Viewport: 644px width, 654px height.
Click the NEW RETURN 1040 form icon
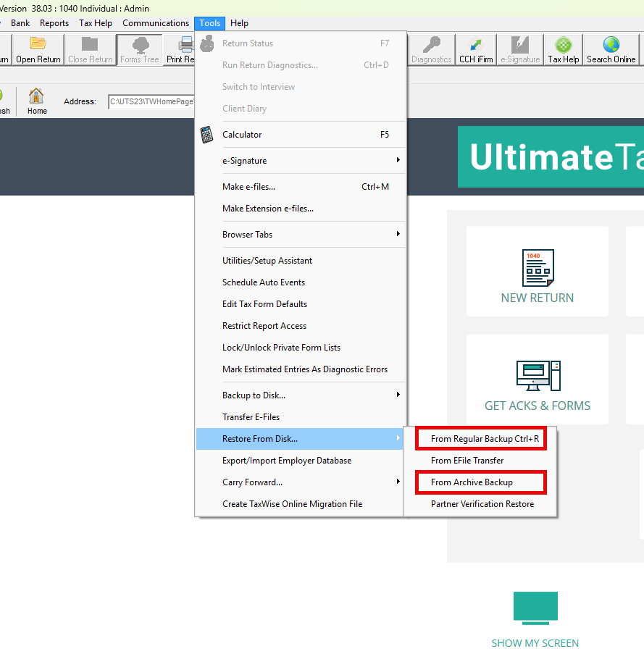[538, 268]
